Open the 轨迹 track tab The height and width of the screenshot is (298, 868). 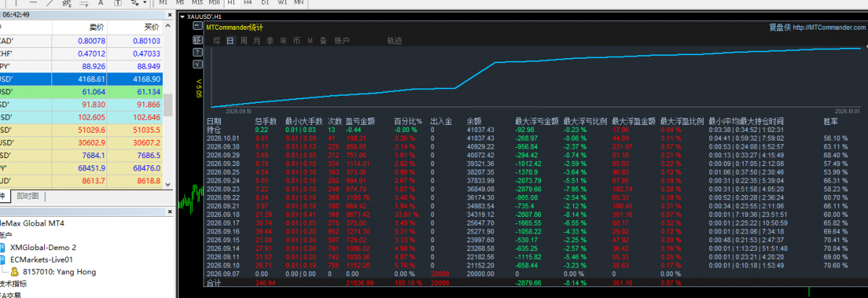coord(395,41)
